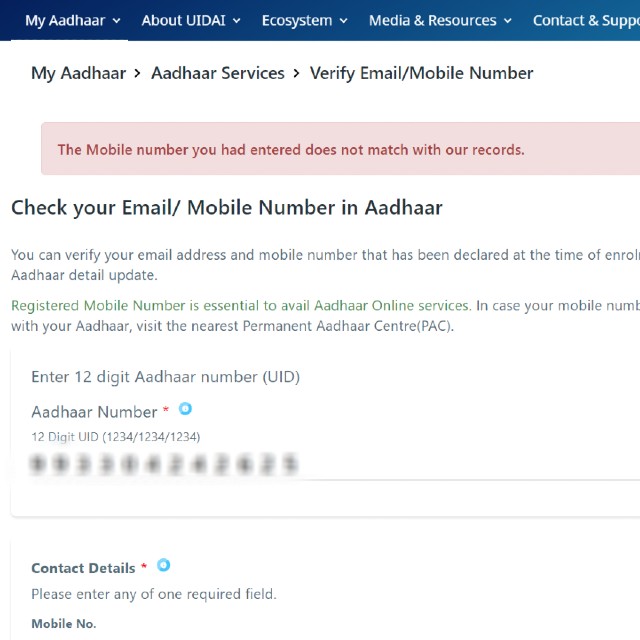The image size is (640, 640).
Task: Click the info icon beside Aadhaar Number
Action: tap(185, 409)
